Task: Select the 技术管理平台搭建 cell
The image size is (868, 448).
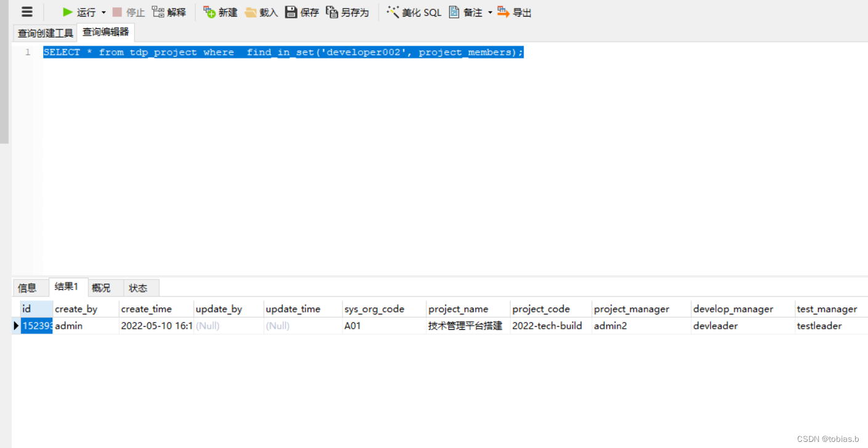Action: tap(468, 326)
